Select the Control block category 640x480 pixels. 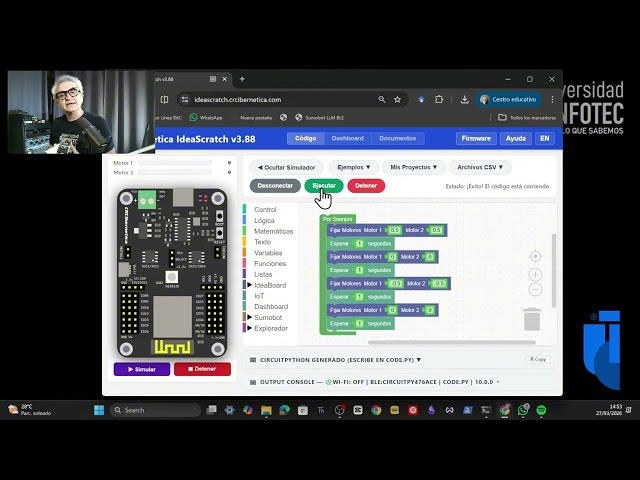click(x=265, y=209)
